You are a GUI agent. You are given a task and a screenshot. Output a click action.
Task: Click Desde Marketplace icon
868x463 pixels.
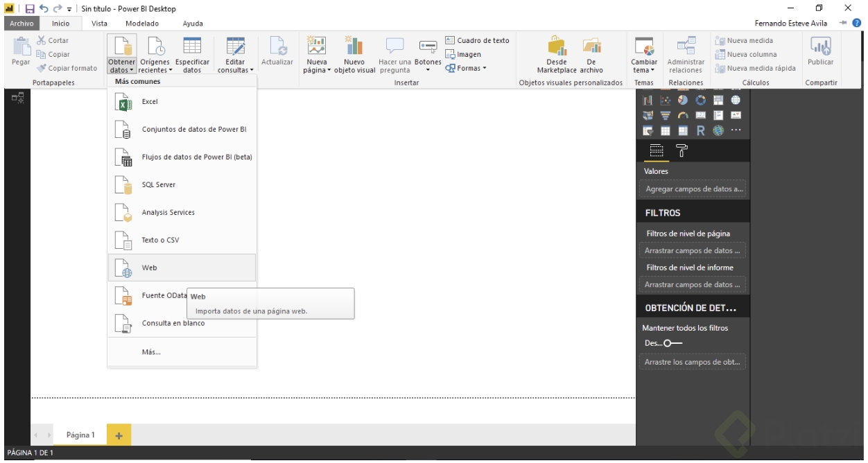click(557, 46)
